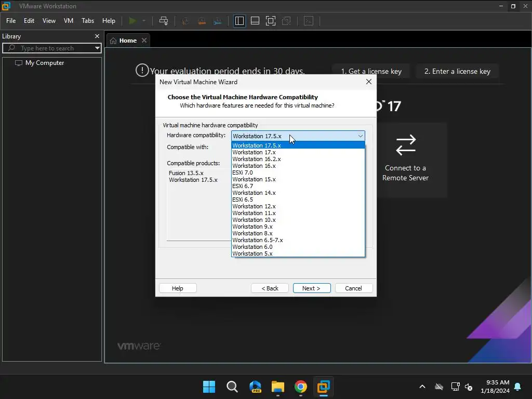Click the wizard Help button

pyautogui.click(x=178, y=288)
